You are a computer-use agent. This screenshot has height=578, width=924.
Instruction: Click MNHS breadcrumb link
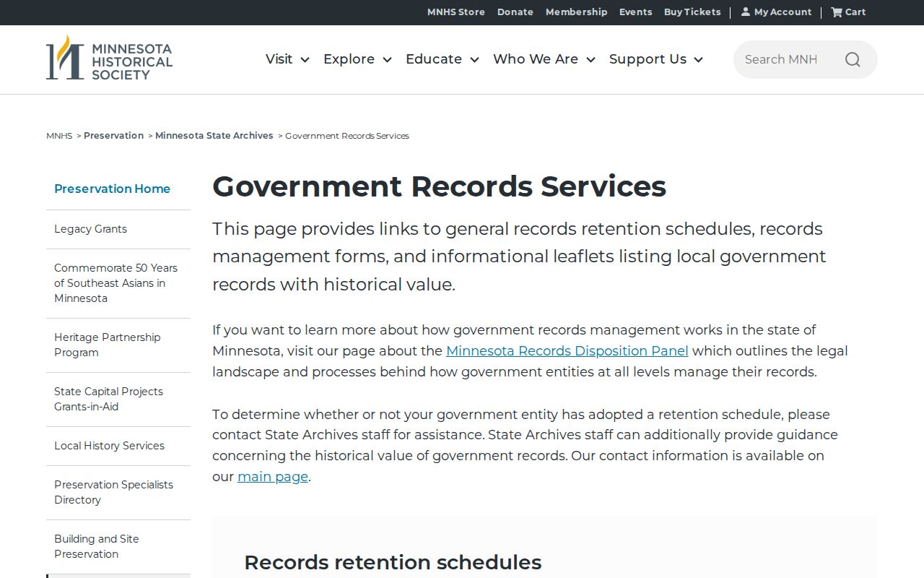tap(59, 136)
